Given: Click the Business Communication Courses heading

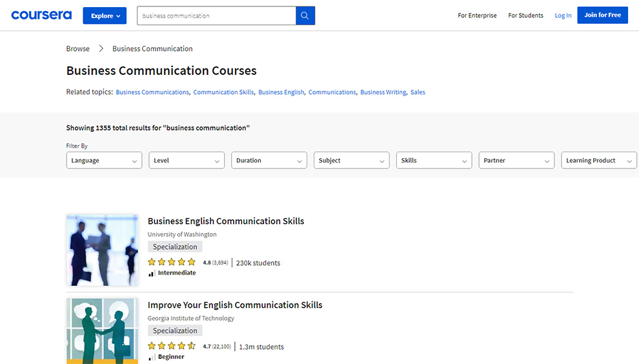Looking at the screenshot, I should (161, 70).
